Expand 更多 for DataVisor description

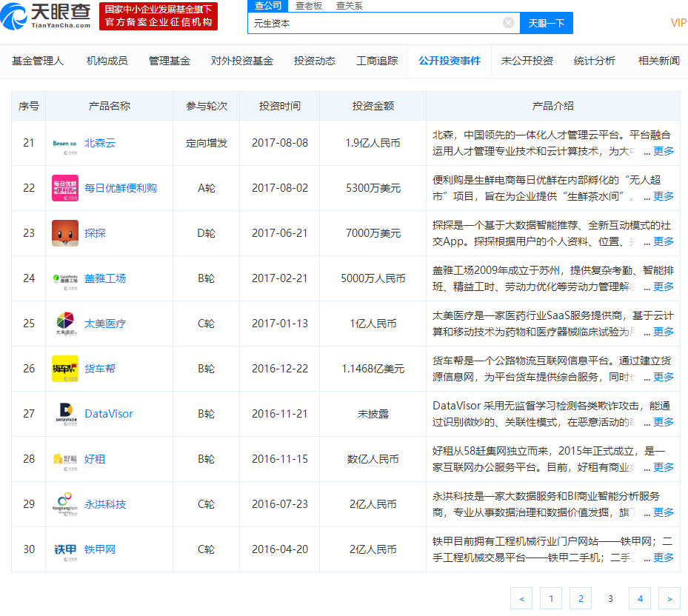[664, 422]
